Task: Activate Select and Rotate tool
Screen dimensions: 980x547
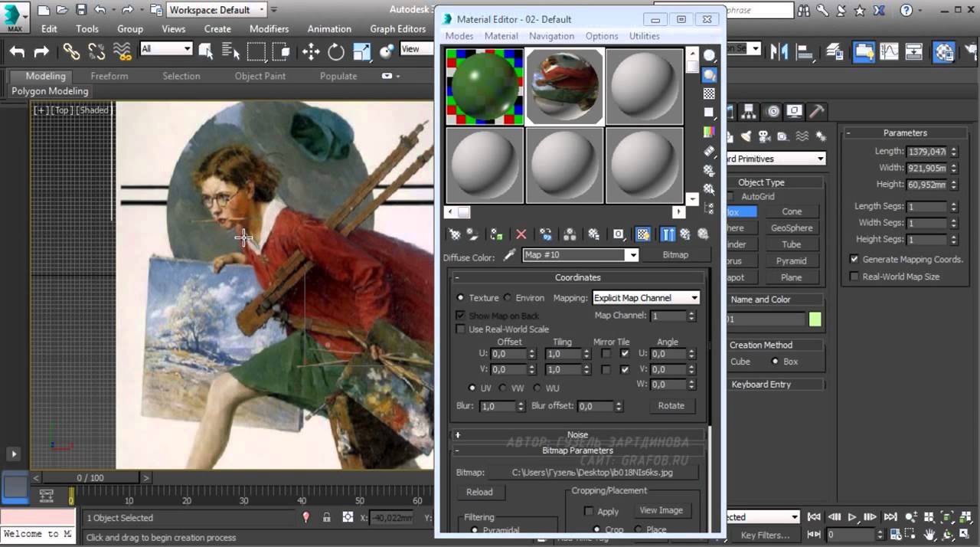Action: coord(336,51)
